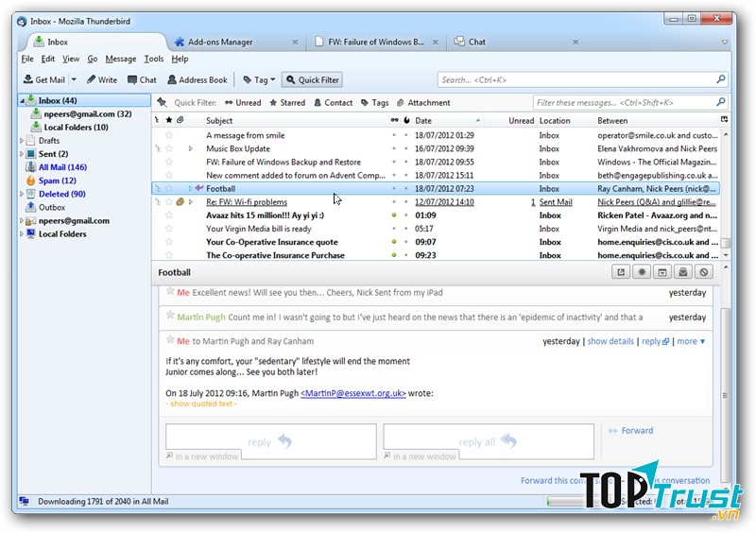Sort by the thread column icon

pos(157,120)
